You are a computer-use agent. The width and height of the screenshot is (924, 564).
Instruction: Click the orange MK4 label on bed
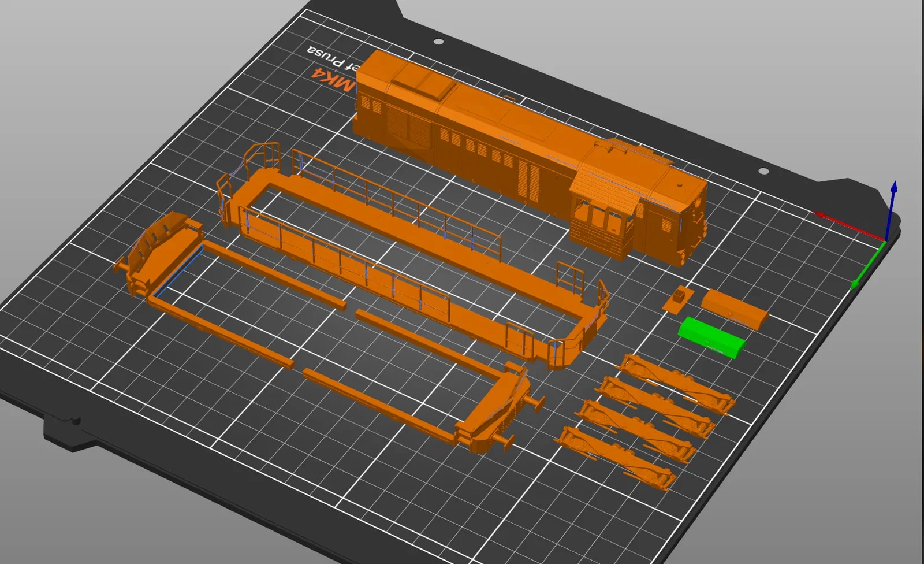(x=331, y=79)
